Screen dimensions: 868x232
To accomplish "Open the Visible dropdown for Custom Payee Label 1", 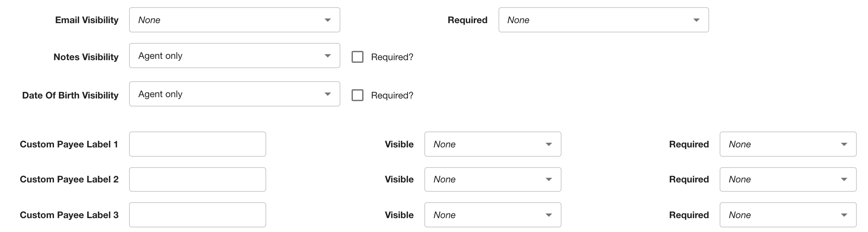I will tap(492, 144).
